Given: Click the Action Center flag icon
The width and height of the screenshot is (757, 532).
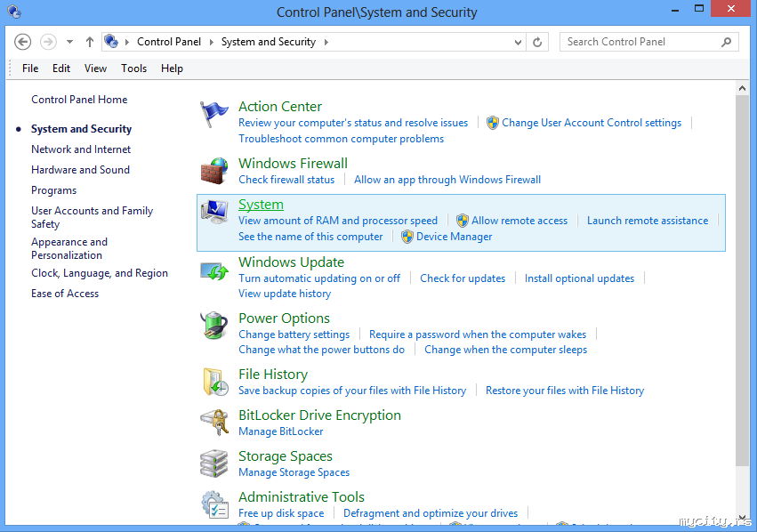Looking at the screenshot, I should [x=213, y=115].
